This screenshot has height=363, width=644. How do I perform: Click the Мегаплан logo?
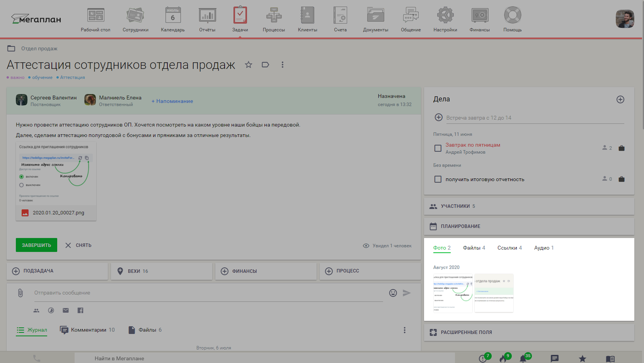36,19
